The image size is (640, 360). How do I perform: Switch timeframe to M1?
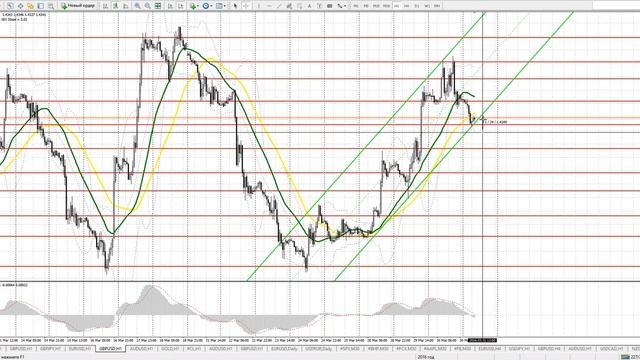click(356, 6)
